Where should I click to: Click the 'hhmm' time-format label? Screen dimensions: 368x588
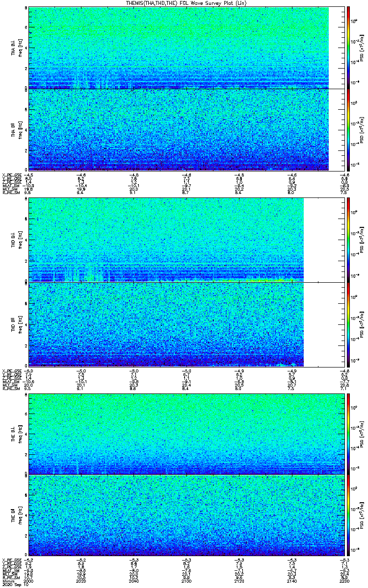(x=7, y=581)
